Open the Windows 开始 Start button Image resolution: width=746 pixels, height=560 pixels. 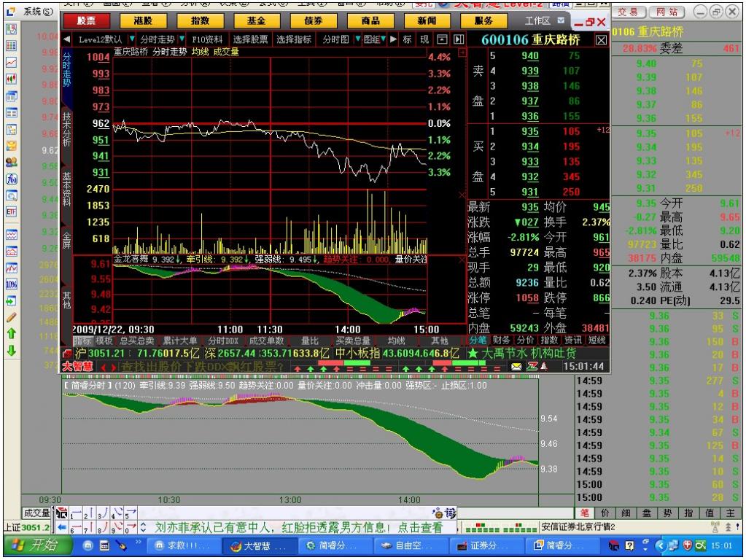pyautogui.click(x=38, y=545)
